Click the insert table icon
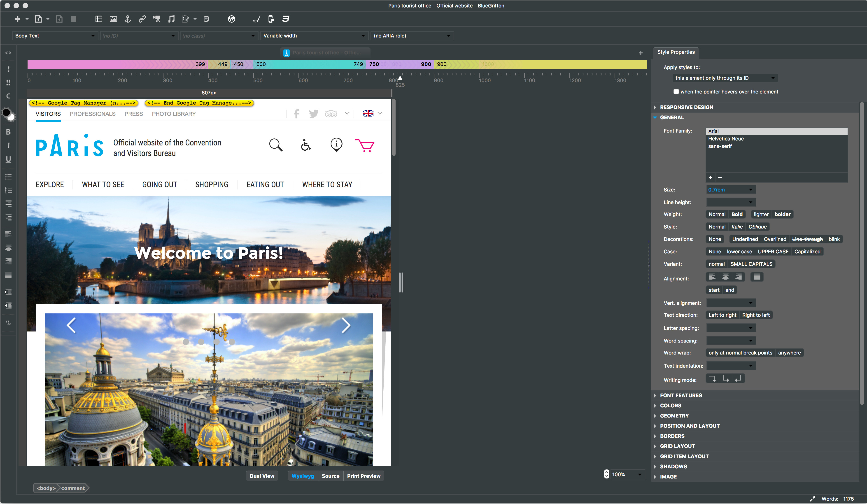The width and height of the screenshot is (867, 504). pyautogui.click(x=99, y=19)
